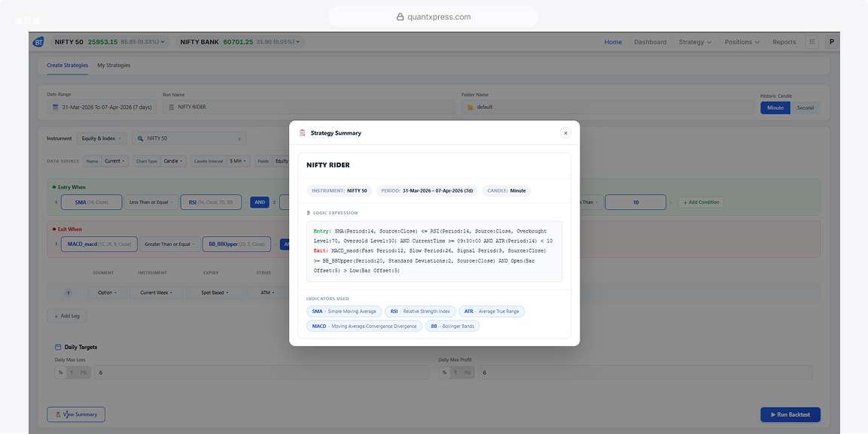The width and height of the screenshot is (868, 434).
Task: Click the BT logo icon
Action: 38,42
